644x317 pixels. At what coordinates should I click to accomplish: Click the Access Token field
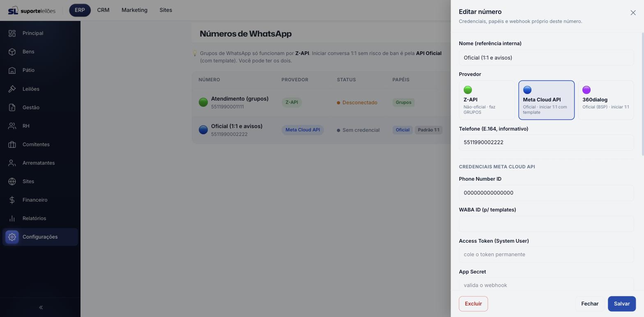pos(546,255)
